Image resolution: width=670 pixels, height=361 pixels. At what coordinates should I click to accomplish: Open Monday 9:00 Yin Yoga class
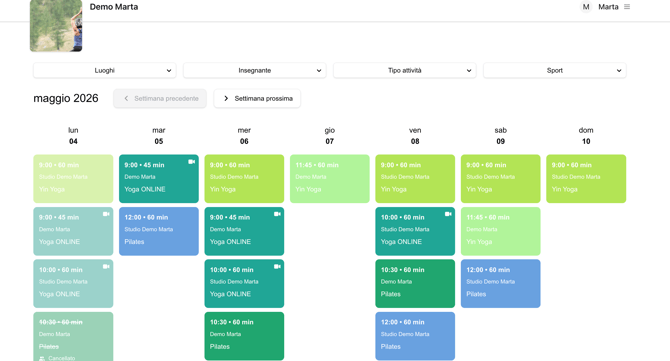pyautogui.click(x=73, y=179)
